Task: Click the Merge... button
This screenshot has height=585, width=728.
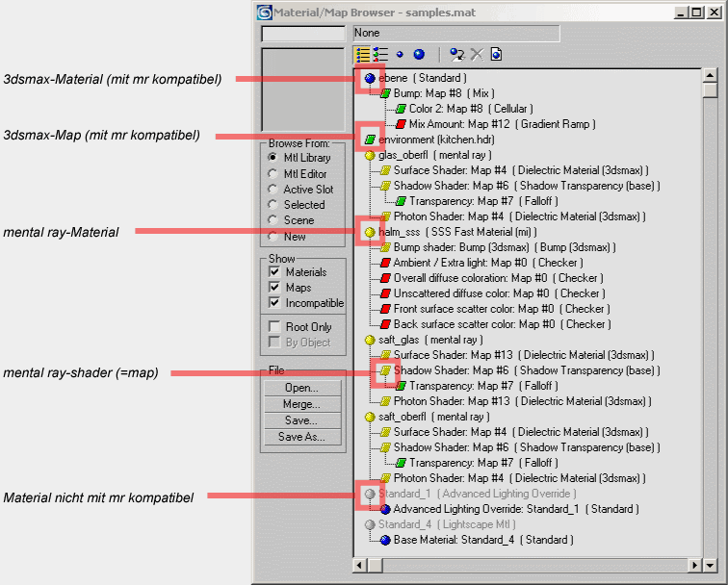Action: [x=302, y=404]
